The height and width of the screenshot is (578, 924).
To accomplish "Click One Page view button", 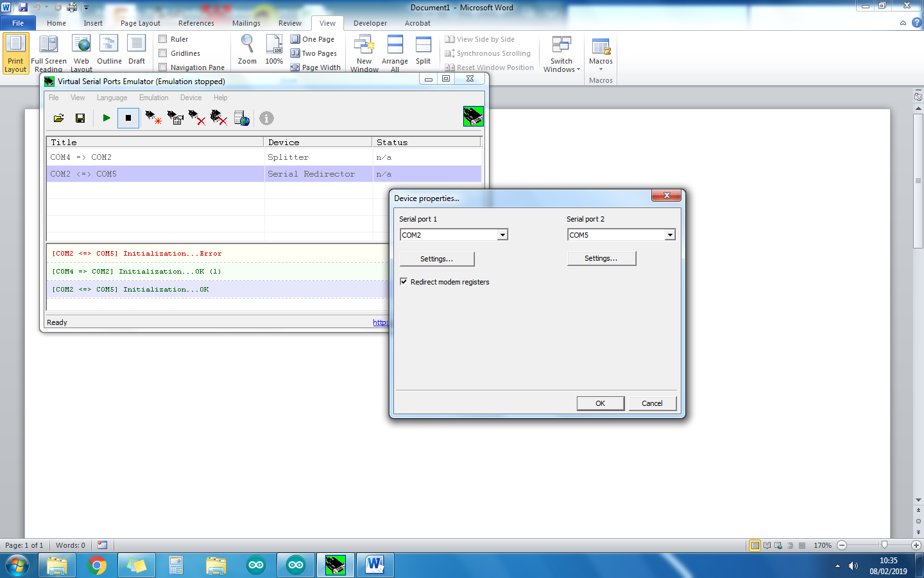I will (x=312, y=39).
